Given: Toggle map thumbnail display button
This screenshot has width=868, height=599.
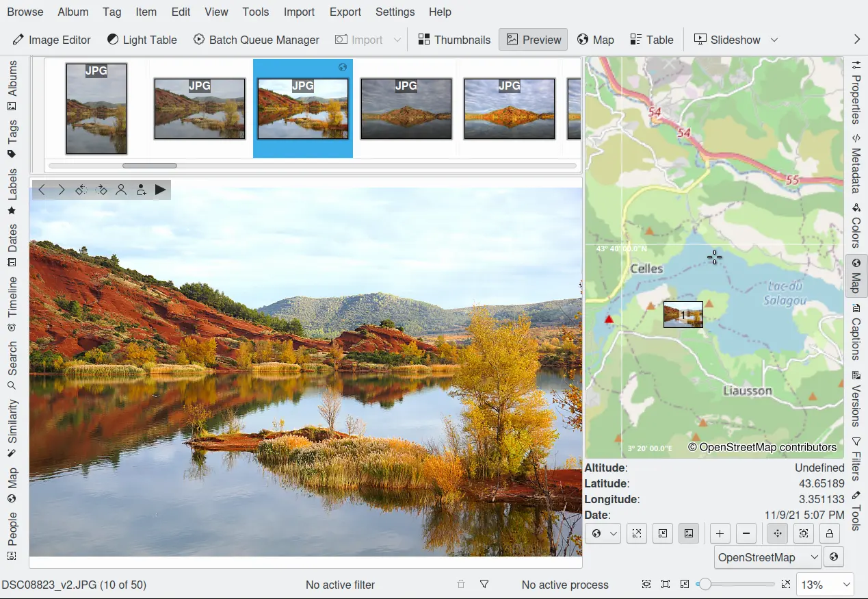Looking at the screenshot, I should click(689, 533).
